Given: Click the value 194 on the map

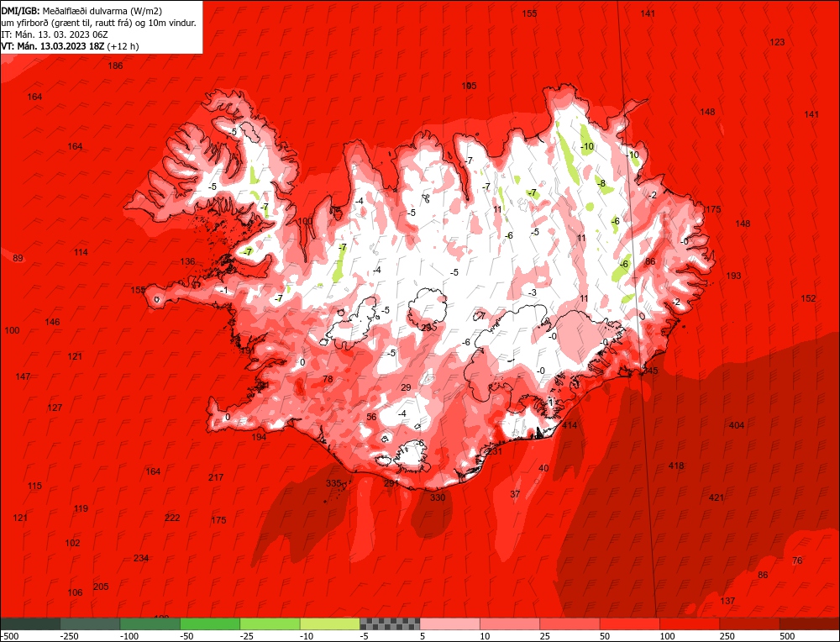Looking at the screenshot, I should coord(259,437).
